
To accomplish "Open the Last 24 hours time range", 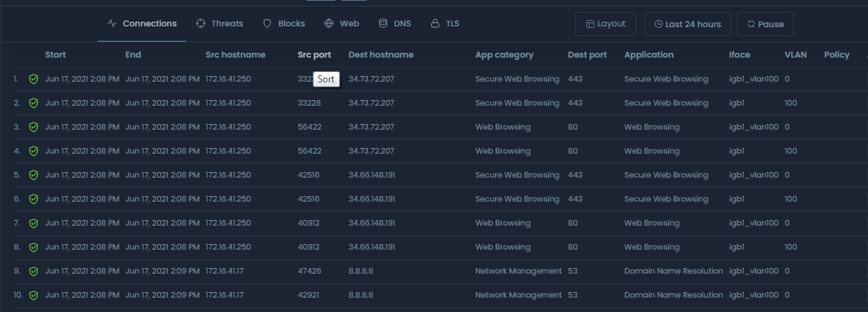I will [687, 24].
